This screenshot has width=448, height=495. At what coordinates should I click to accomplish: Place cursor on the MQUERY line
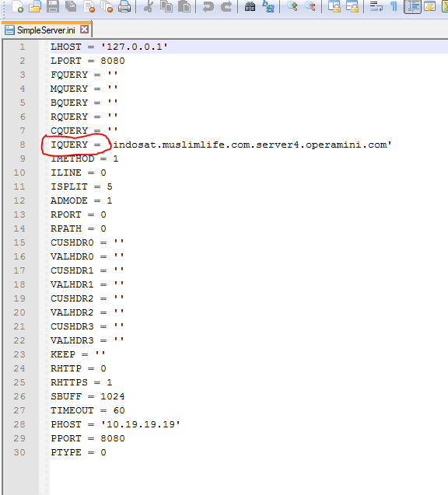(x=84, y=89)
